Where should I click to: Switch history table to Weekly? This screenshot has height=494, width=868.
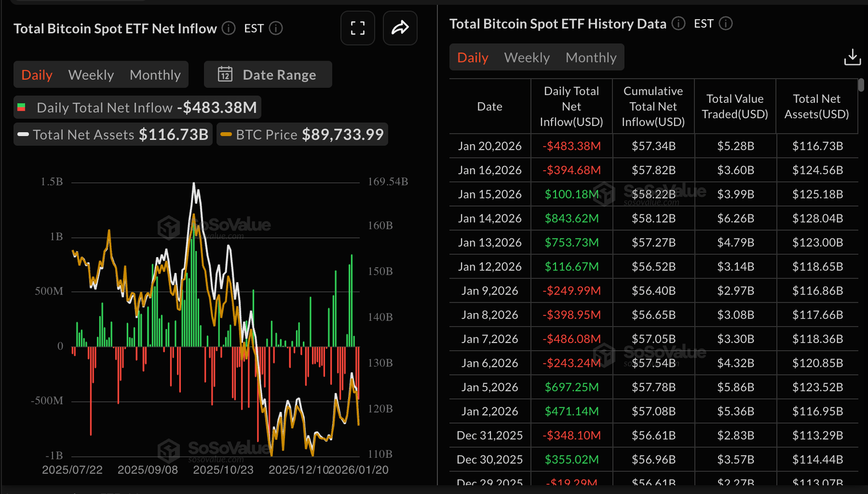[x=527, y=58]
